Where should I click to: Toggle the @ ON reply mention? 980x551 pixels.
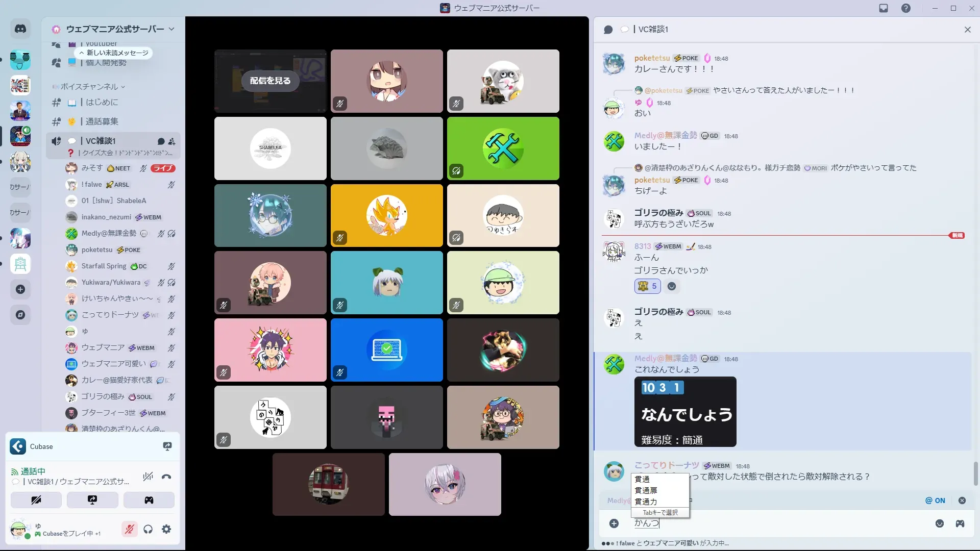[935, 500]
